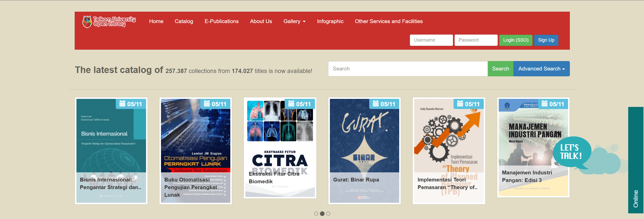
Task: Click the Manajemen Industri Pangan: Edisi 3 title
Action: pyautogui.click(x=527, y=176)
